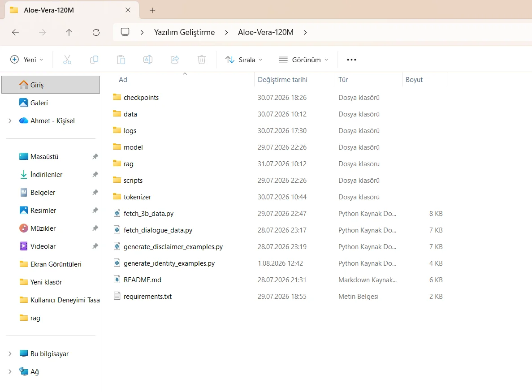Click the Cut scissors icon in toolbar
Screen dimensions: 532x392
coord(67,60)
